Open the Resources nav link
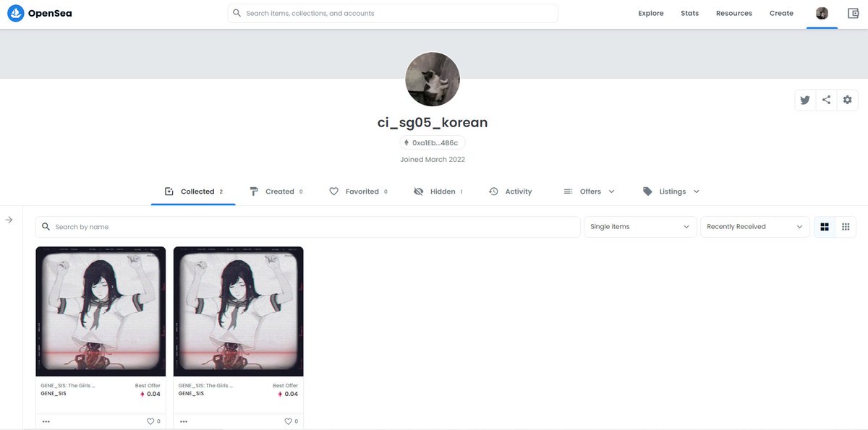This screenshot has height=430, width=868. pos(734,13)
